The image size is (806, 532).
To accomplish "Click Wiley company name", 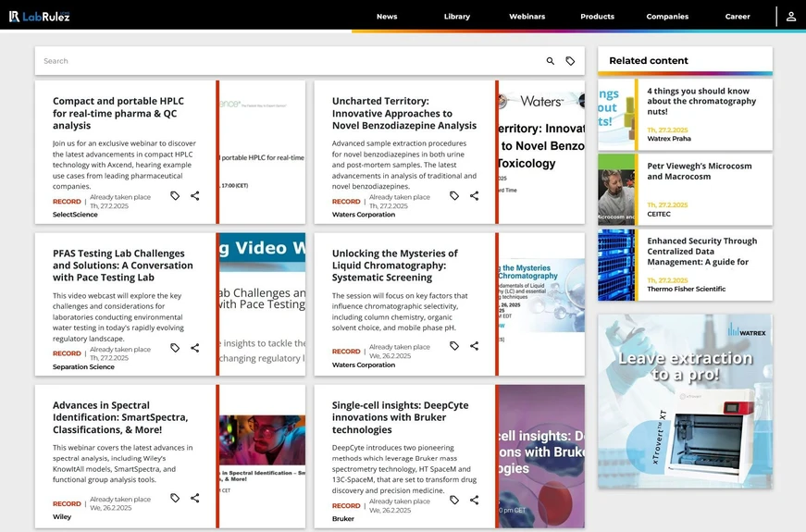I will (62, 516).
